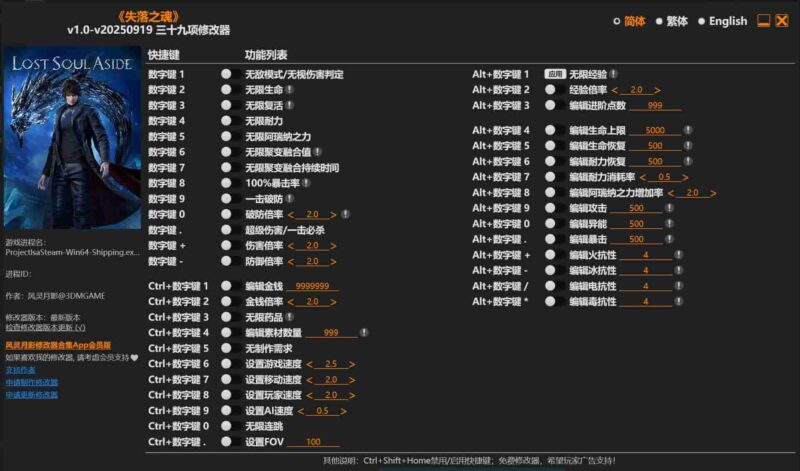
Task: Click info icon after 编辑生命上限 value
Action: tap(688, 130)
